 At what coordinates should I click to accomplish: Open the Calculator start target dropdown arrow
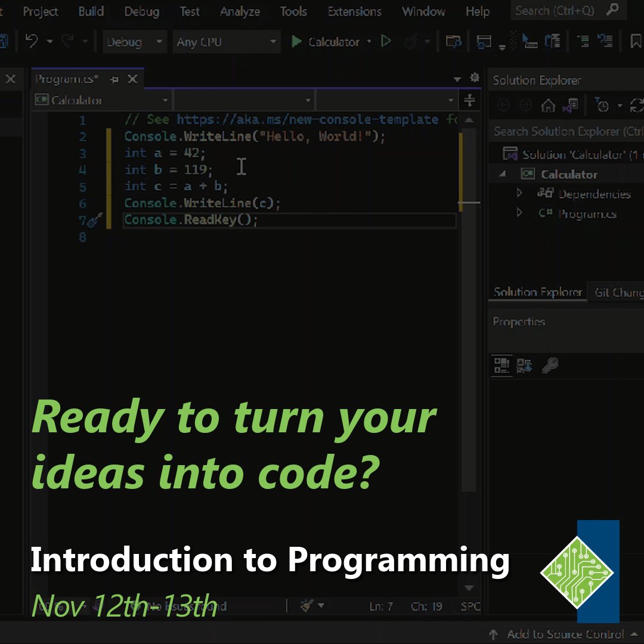(369, 42)
